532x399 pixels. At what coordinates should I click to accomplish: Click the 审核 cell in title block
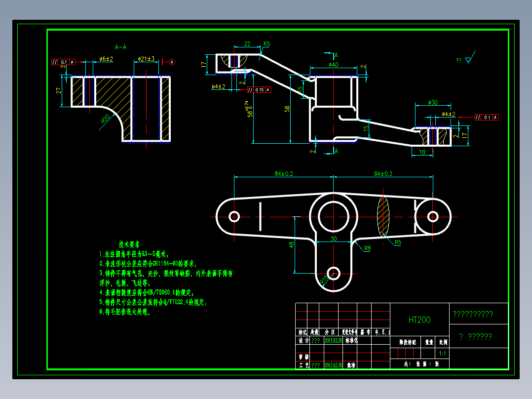304,357
